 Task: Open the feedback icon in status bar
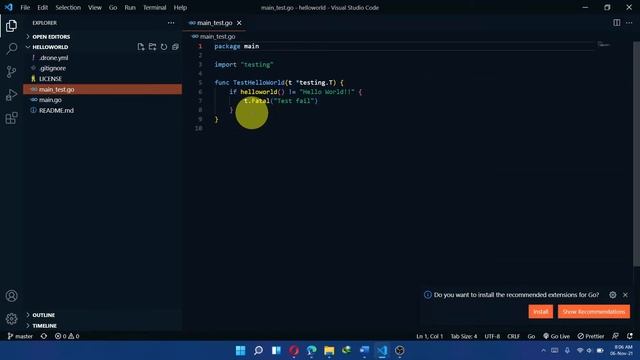pos(616,336)
